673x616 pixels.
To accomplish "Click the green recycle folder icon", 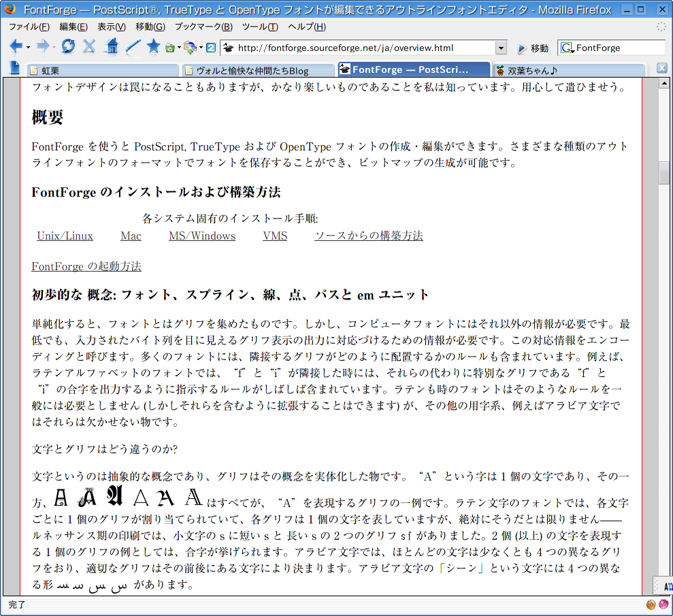I will pyautogui.click(x=170, y=48).
